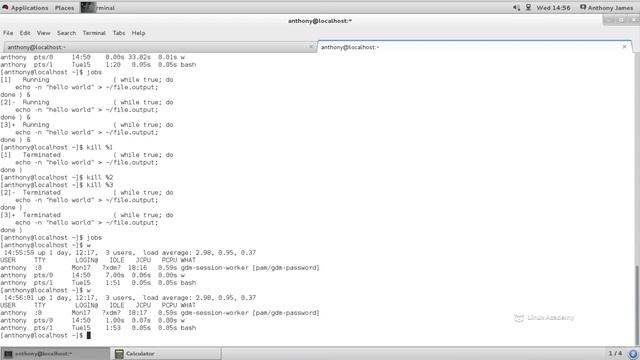Click the volume icon in top panel
Screen dimensions: 640x360
(x=516, y=8)
